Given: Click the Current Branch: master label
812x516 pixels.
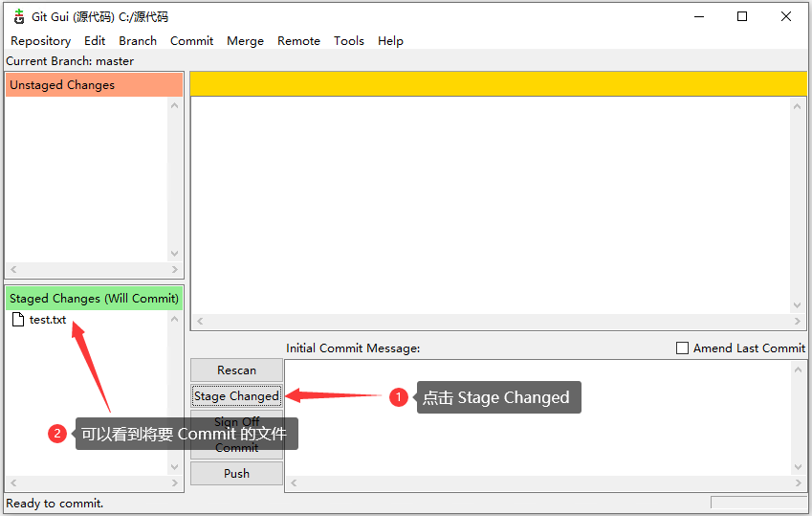Looking at the screenshot, I should [70, 61].
